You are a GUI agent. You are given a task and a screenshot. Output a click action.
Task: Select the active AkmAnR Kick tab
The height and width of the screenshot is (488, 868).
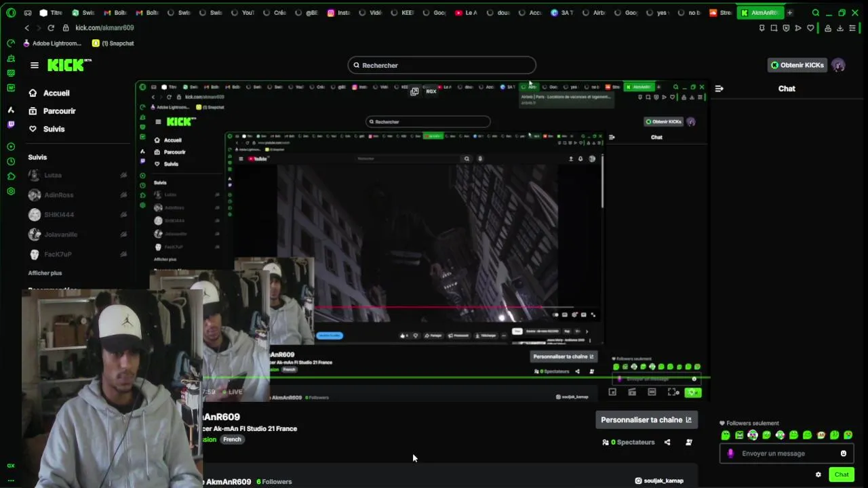(759, 12)
